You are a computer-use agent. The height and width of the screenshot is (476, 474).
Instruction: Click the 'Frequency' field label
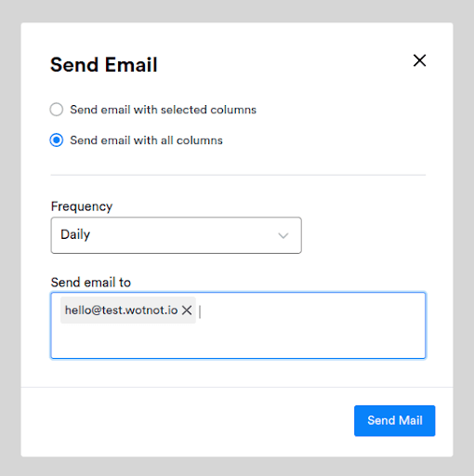pyautogui.click(x=82, y=206)
